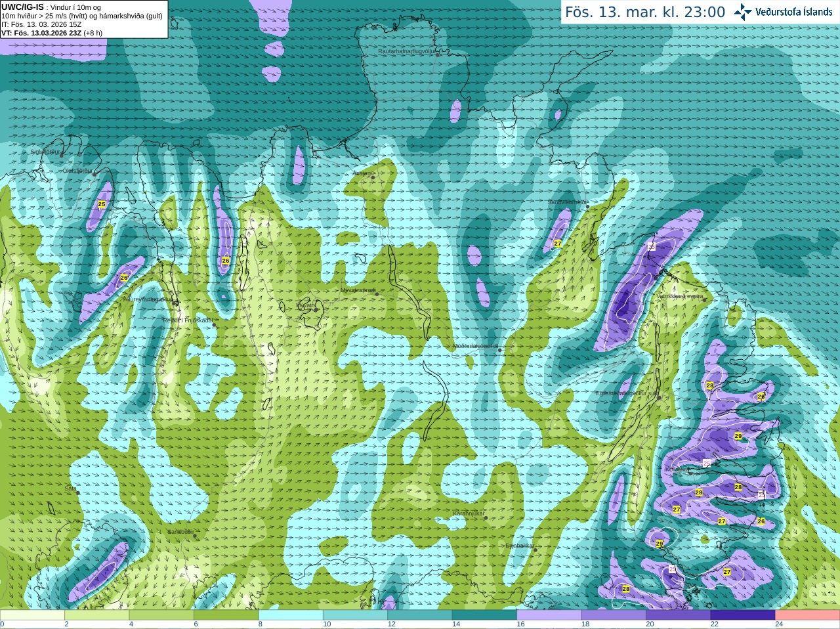Click the UWC/IG-IS title text
Viewport: 840px width, 629px height.
(23, 7)
